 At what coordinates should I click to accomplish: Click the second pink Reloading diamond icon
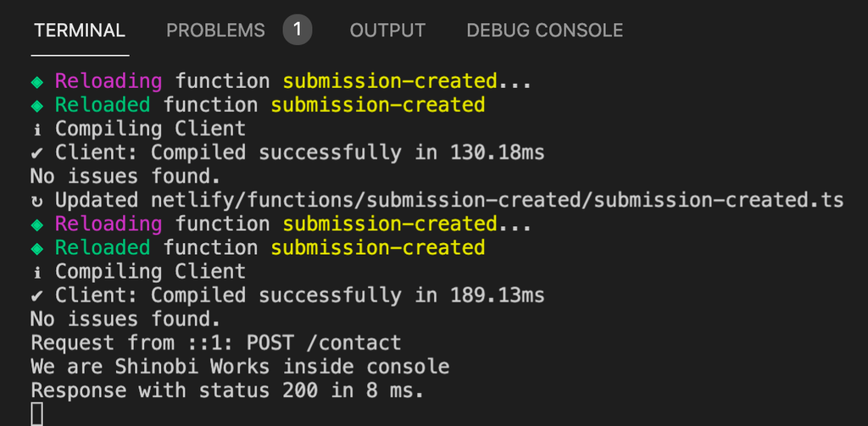pos(37,224)
